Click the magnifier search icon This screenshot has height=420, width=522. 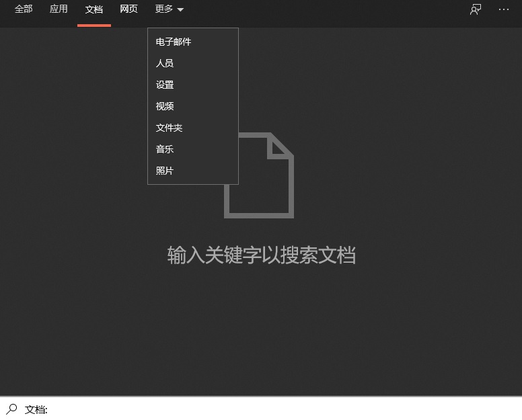pos(11,409)
